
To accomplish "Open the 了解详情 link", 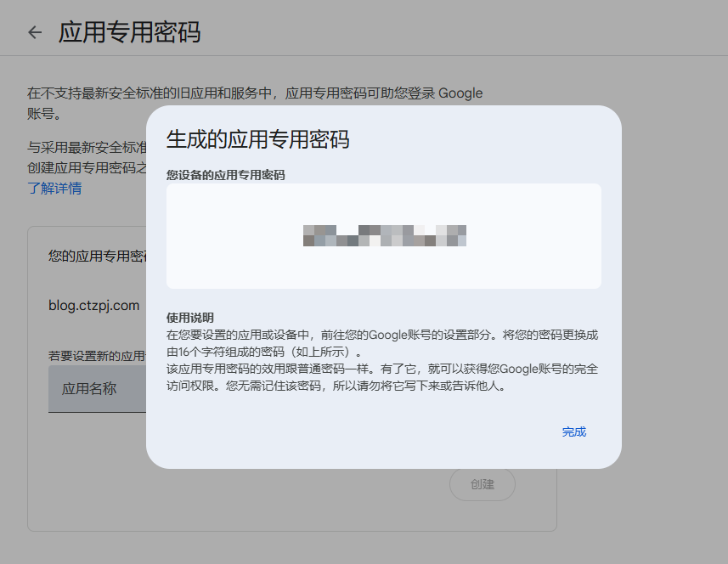I will [54, 189].
